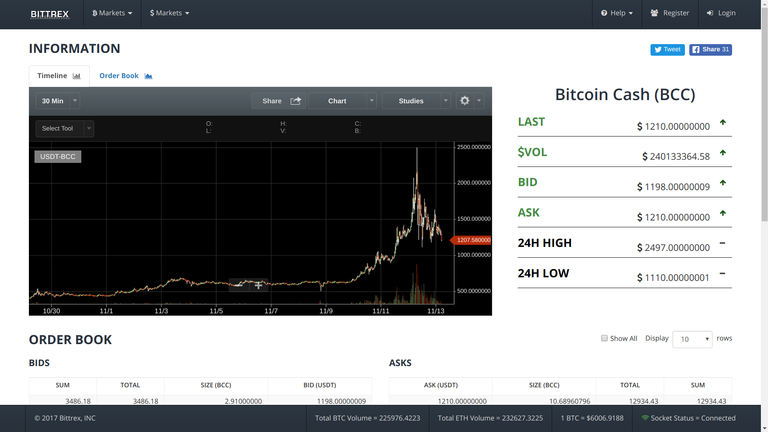
Task: Expand the Dollar Markets menu
Action: coord(169,13)
